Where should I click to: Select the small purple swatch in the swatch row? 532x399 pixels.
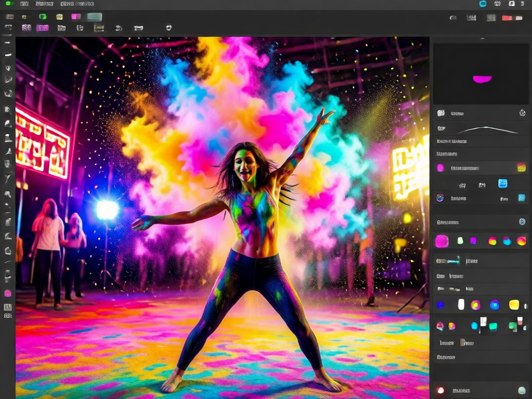[473, 241]
